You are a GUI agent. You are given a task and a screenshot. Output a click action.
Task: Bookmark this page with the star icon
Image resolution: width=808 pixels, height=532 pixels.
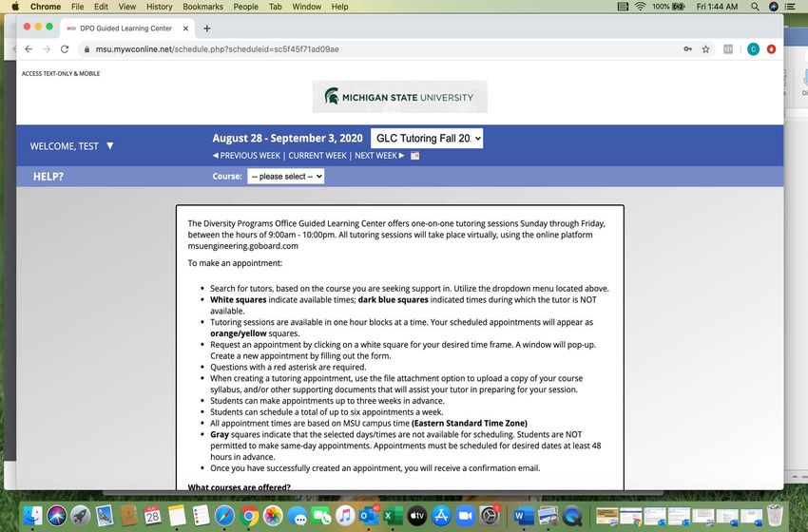click(705, 49)
